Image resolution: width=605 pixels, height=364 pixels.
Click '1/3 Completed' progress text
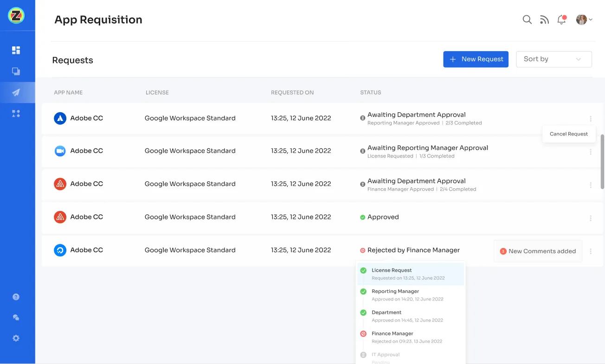pos(437,156)
